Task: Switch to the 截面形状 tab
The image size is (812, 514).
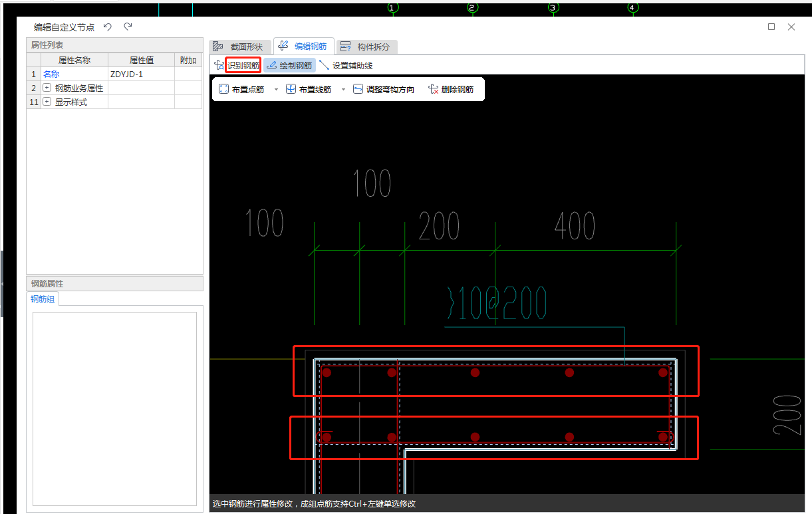Action: pyautogui.click(x=239, y=47)
